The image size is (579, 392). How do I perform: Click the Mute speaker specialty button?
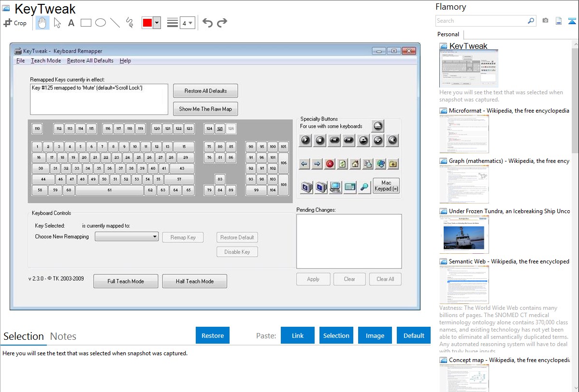tap(392, 140)
